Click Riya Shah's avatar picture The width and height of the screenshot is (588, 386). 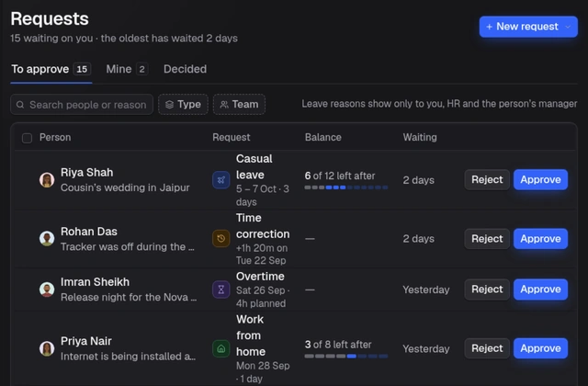pos(47,180)
